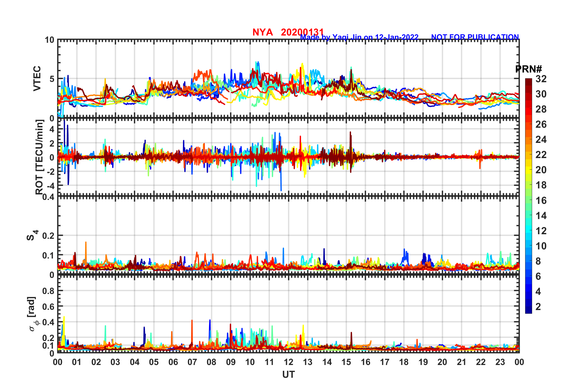Image resolution: width=577 pixels, height=392 pixels.
Task: Click inside the S4 plot panel
Action: tap(288, 236)
